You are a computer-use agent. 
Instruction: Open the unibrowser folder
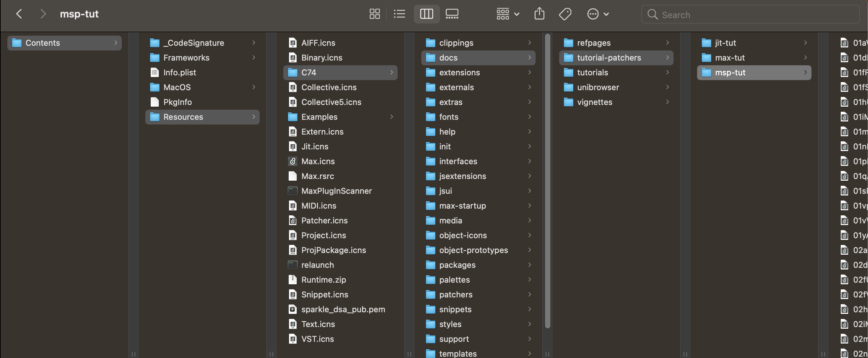pos(616,87)
